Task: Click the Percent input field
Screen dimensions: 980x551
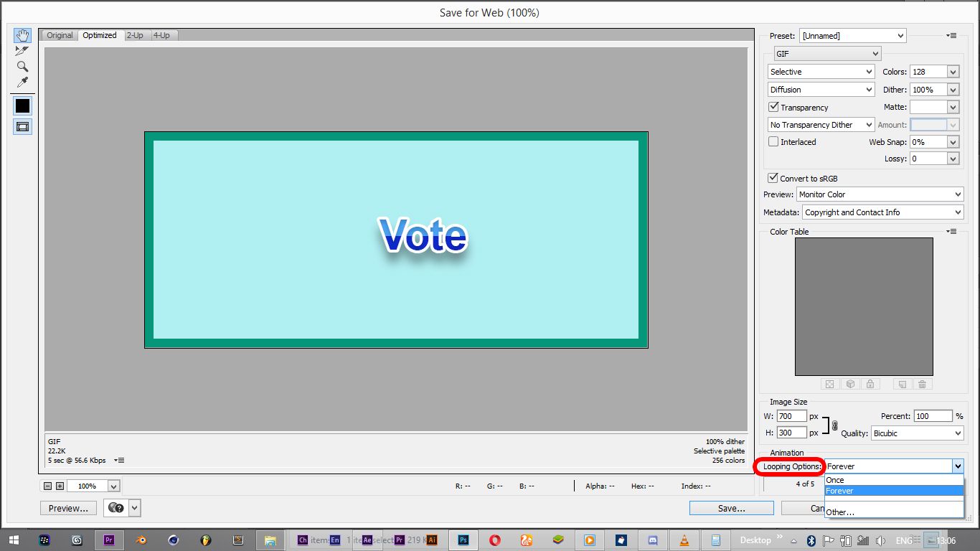Action: click(933, 416)
